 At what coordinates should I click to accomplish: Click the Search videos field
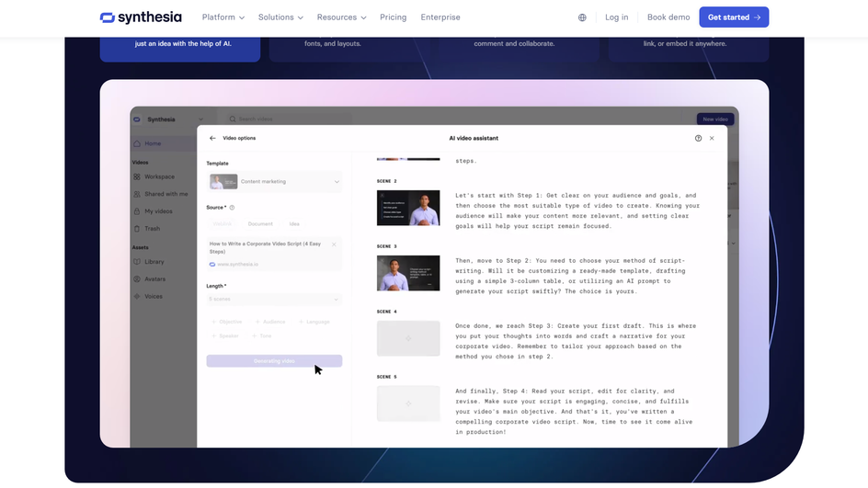click(x=289, y=119)
